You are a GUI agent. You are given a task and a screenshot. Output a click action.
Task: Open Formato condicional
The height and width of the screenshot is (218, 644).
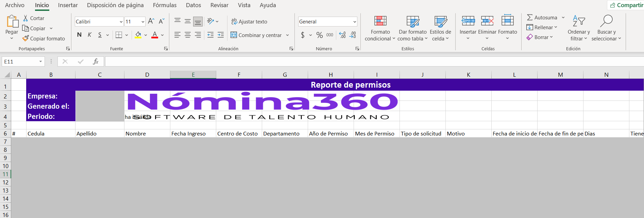point(380,28)
